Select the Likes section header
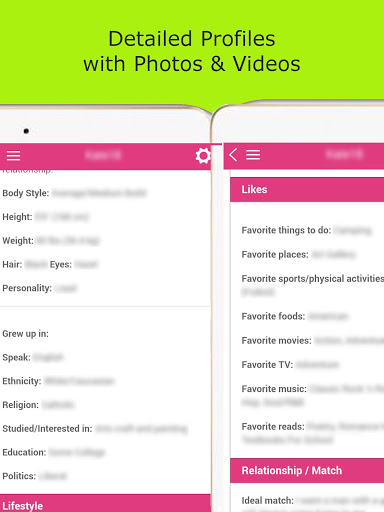 point(307,189)
